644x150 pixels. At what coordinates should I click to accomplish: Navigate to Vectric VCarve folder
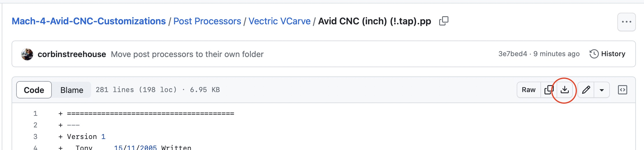(279, 21)
